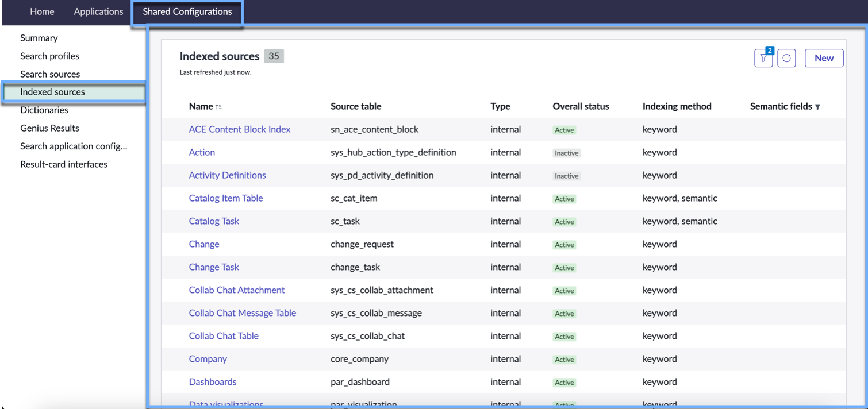This screenshot has width=868, height=409.
Task: Click Active status in ACE Content Block row
Action: [x=564, y=130]
